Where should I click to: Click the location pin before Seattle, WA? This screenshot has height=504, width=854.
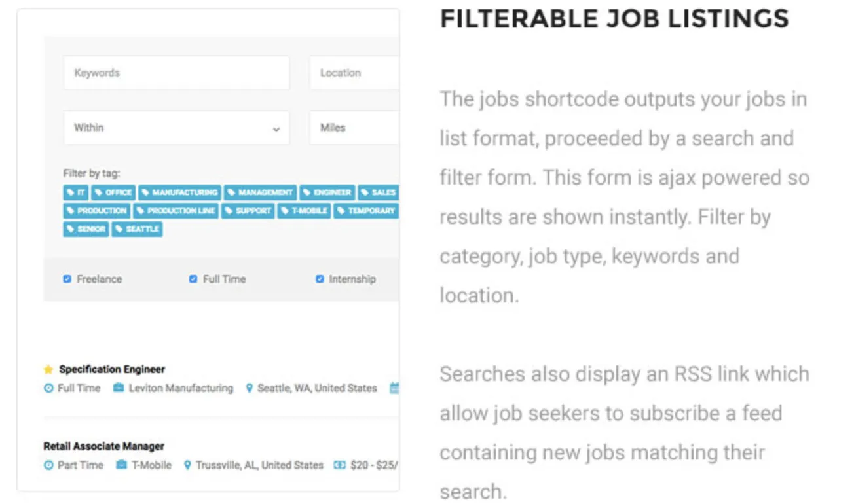point(249,388)
